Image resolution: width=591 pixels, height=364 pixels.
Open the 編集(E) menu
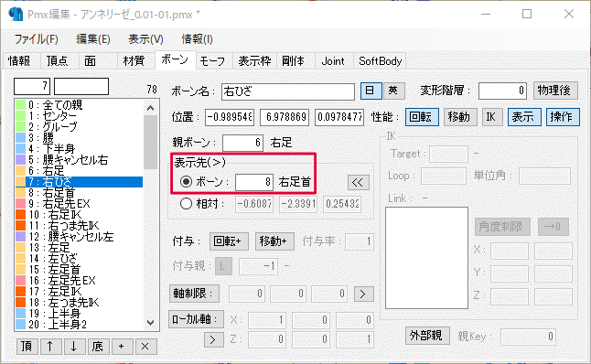(x=93, y=39)
